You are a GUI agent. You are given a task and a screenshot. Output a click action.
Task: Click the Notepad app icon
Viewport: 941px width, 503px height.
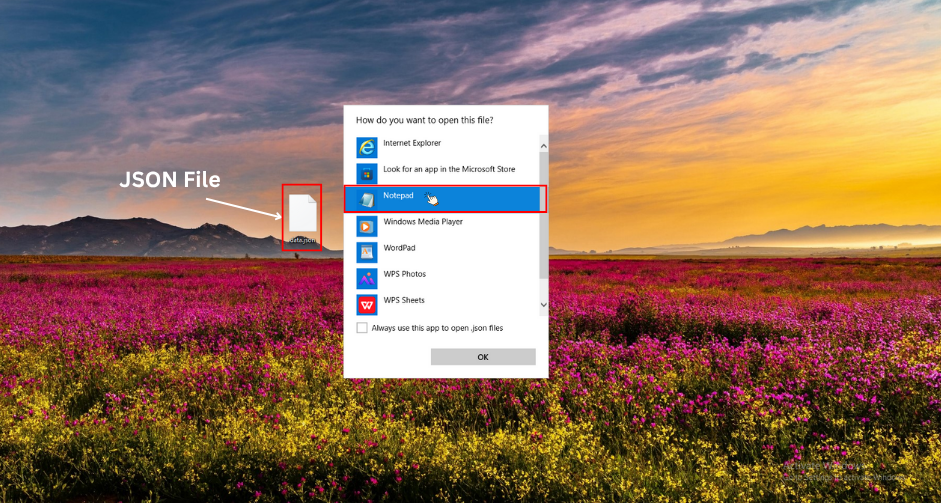click(x=367, y=199)
